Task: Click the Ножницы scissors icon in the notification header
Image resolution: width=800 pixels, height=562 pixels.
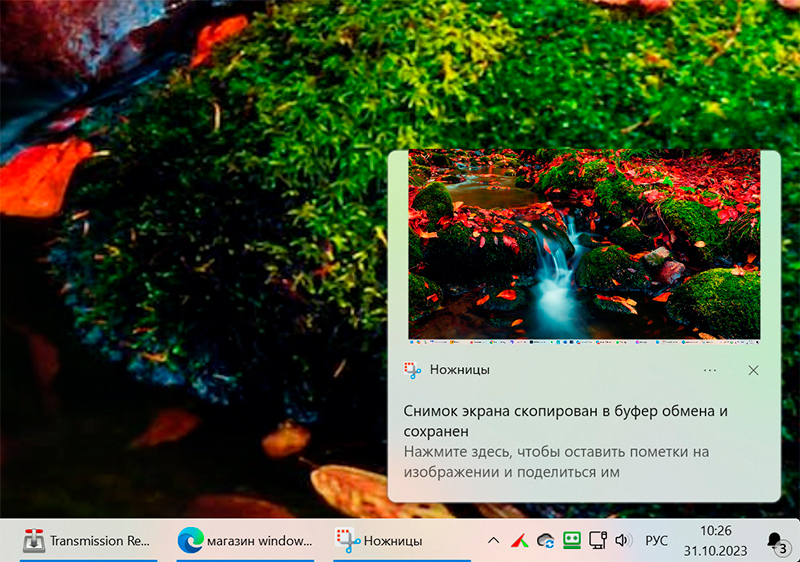Action: (x=412, y=370)
